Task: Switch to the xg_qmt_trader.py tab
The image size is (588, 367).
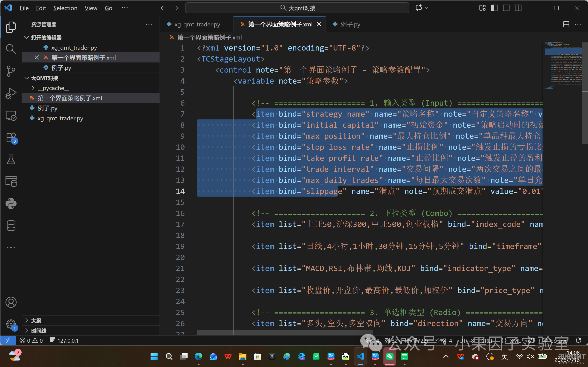Action: 197,24
